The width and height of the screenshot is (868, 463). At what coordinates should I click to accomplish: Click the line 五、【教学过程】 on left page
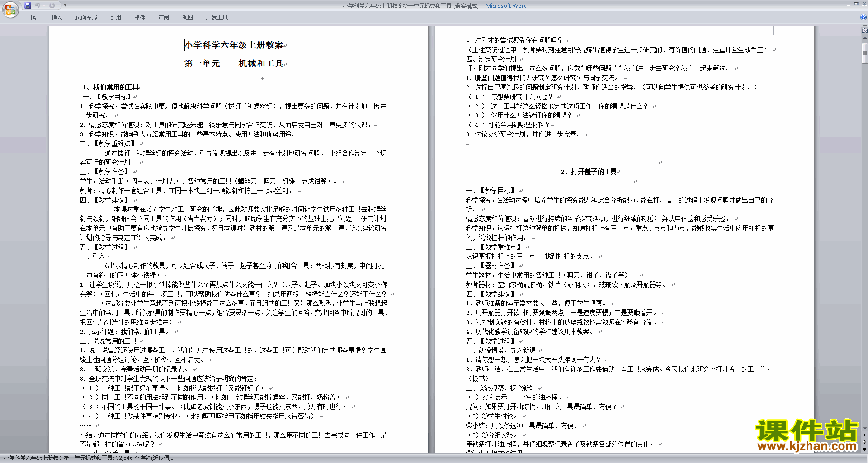coord(105,247)
